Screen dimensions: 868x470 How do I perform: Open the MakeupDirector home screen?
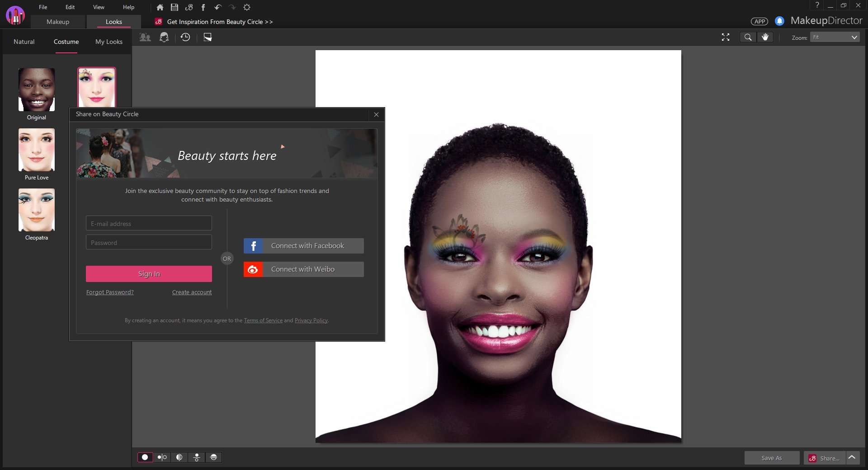(160, 7)
